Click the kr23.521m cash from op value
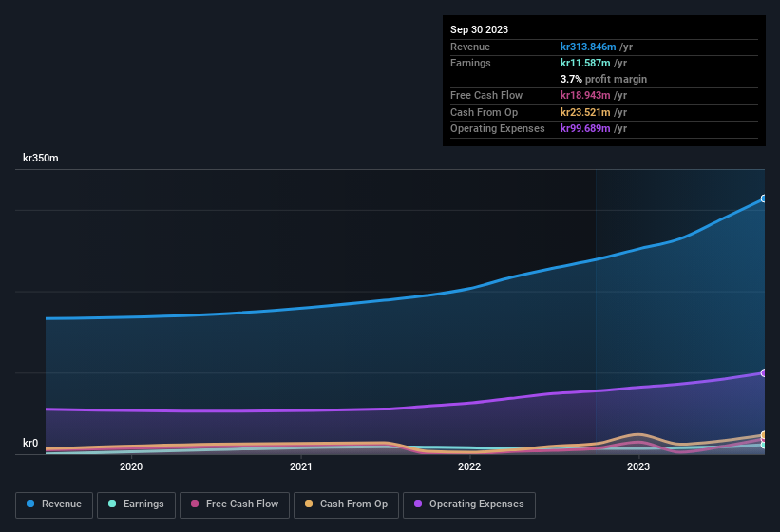The width and height of the screenshot is (780, 532). [x=585, y=112]
